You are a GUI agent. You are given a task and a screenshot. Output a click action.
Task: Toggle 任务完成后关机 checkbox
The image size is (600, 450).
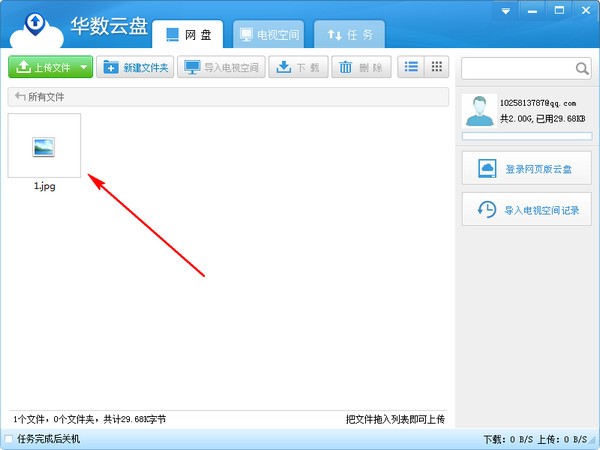8,439
